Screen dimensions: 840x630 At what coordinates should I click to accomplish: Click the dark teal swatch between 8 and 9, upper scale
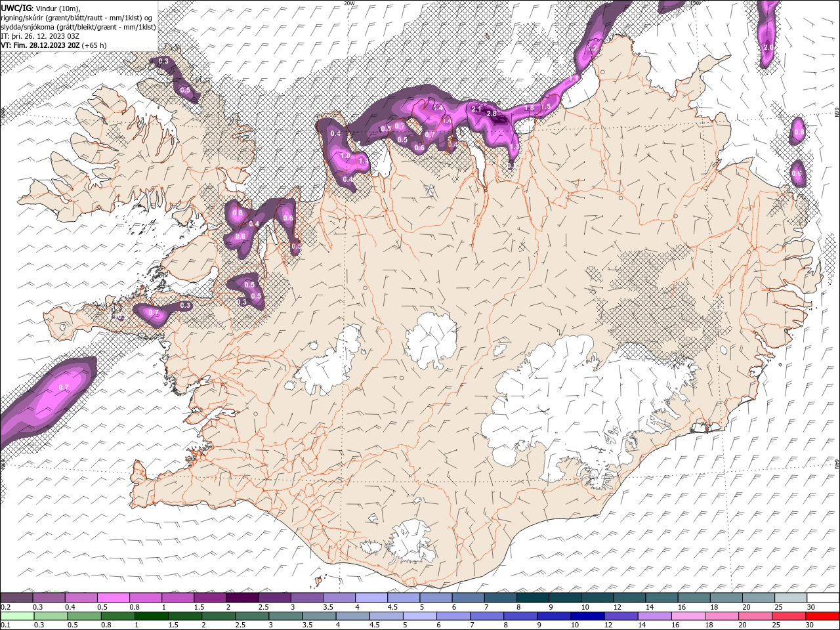(x=532, y=598)
